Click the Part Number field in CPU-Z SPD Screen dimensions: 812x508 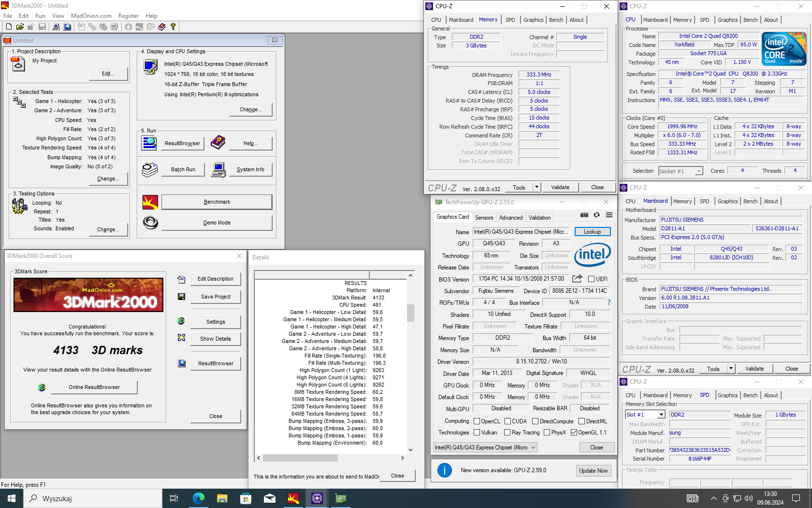(700, 450)
